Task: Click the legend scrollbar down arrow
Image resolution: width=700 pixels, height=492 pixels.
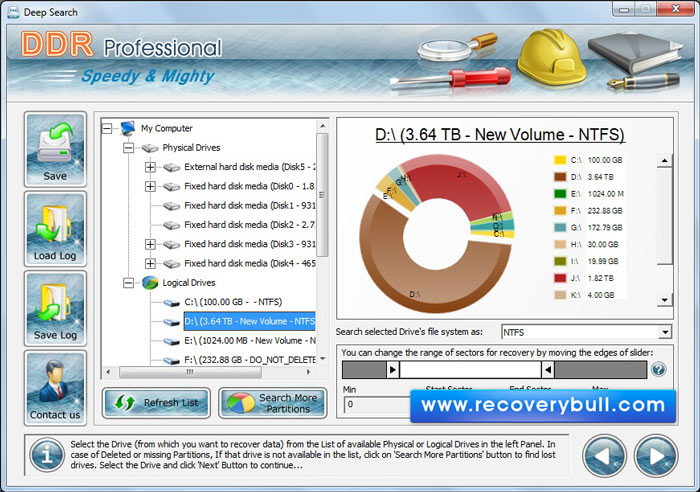Action: click(664, 300)
